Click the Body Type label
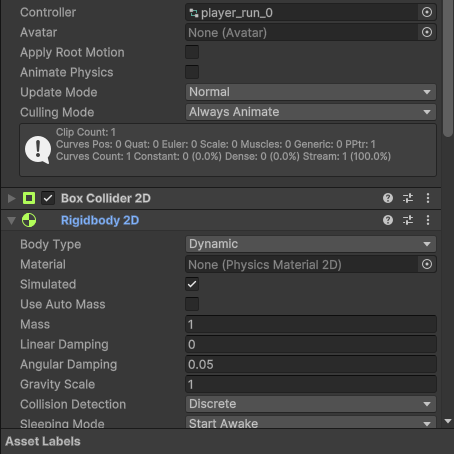This screenshot has height=454, width=454. (51, 245)
